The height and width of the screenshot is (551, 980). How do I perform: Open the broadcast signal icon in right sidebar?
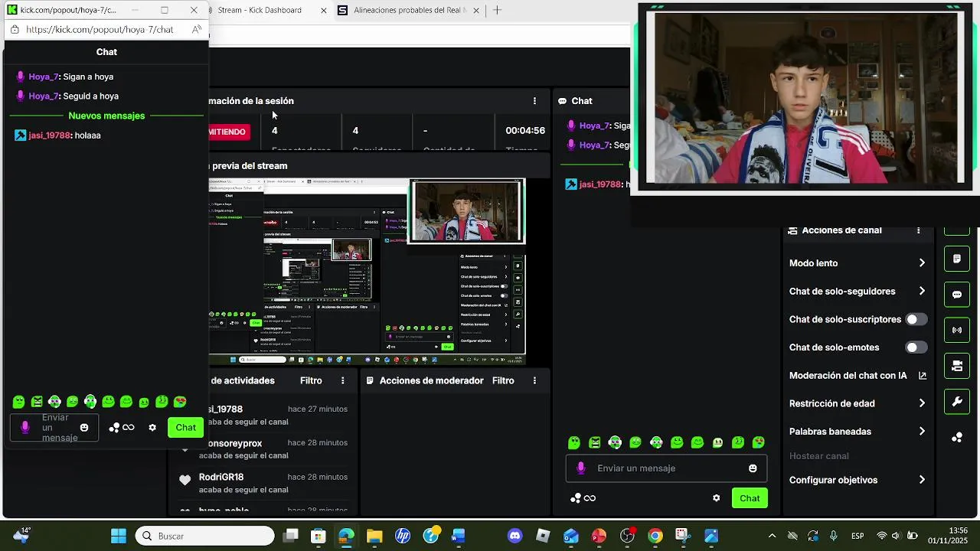pyautogui.click(x=957, y=331)
